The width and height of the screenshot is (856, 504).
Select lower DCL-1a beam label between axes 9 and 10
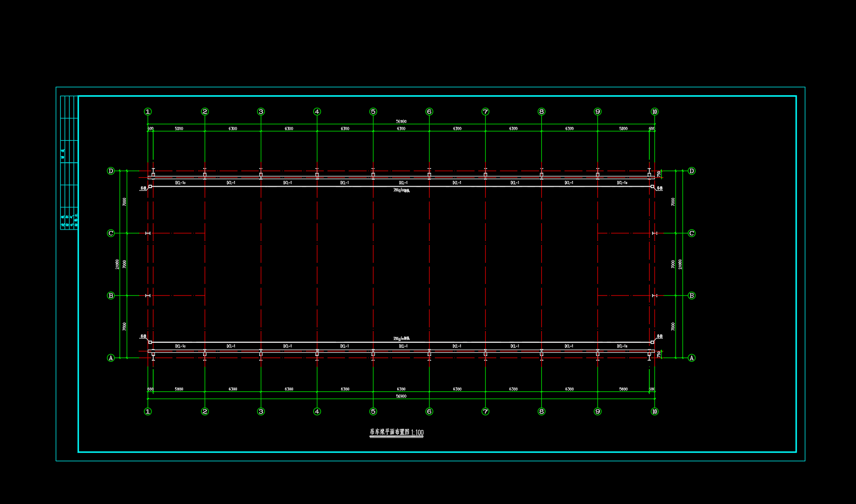[x=622, y=346]
